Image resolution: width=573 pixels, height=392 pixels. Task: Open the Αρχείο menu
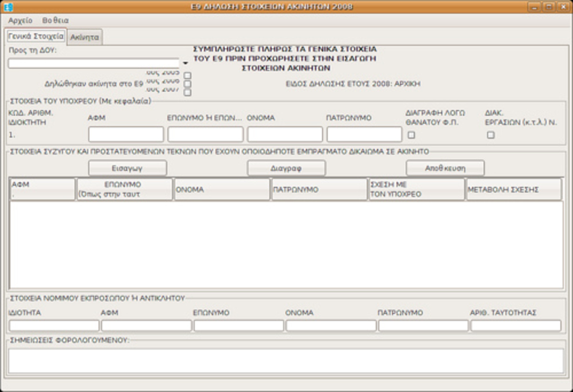[x=20, y=21]
